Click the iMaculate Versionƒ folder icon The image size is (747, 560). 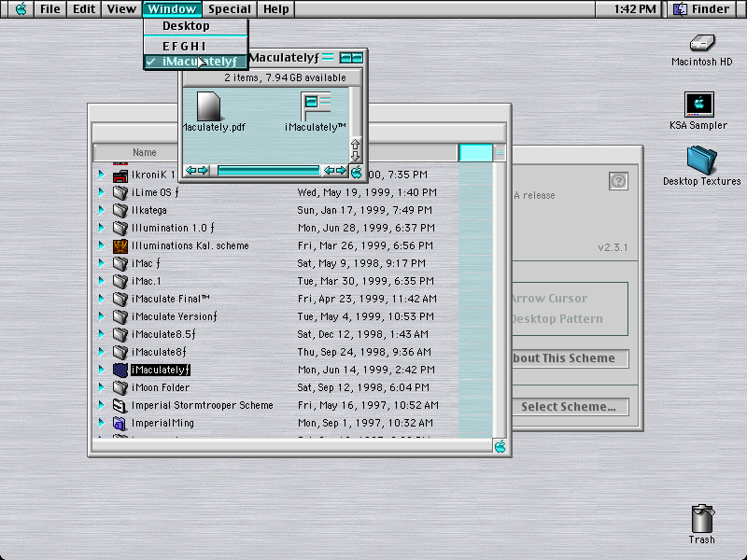[x=120, y=316]
